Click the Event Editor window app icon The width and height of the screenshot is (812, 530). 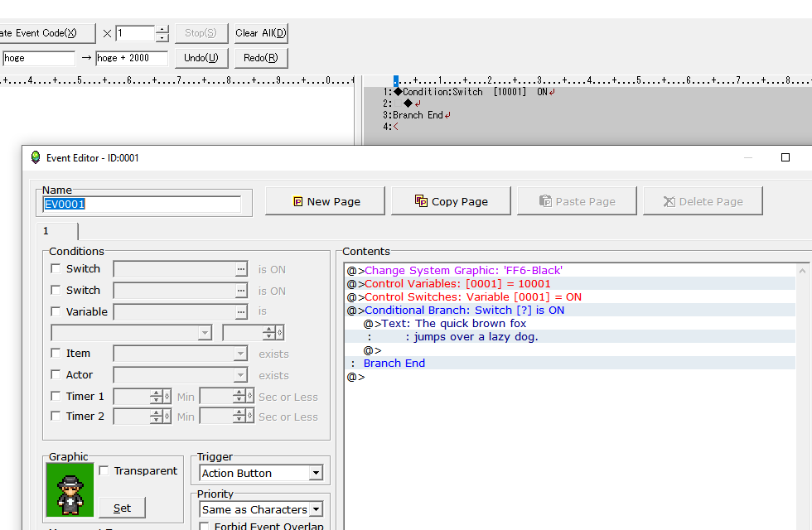click(35, 157)
